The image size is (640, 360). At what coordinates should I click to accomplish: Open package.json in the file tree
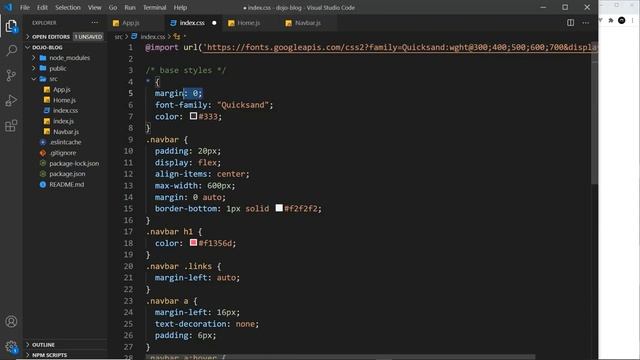[67, 174]
